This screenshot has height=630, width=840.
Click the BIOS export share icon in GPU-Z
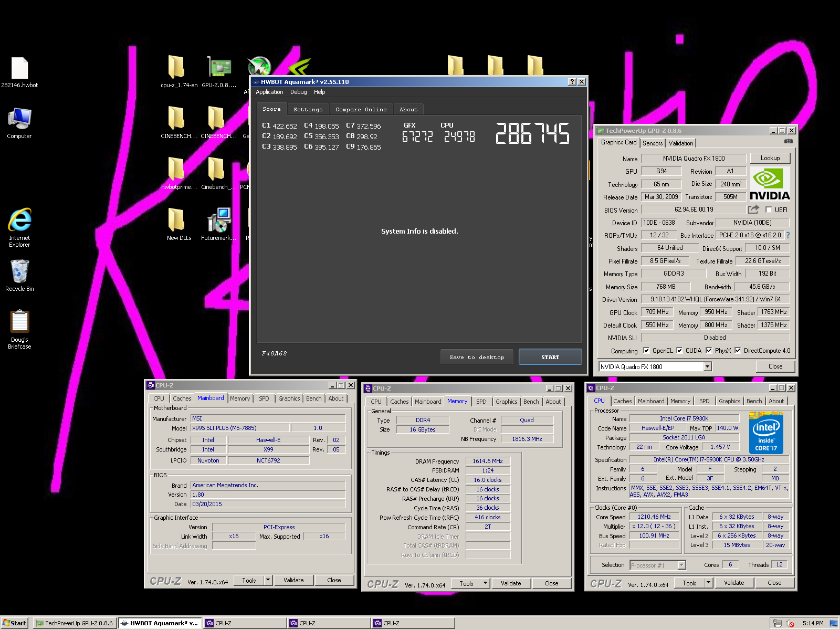click(753, 209)
